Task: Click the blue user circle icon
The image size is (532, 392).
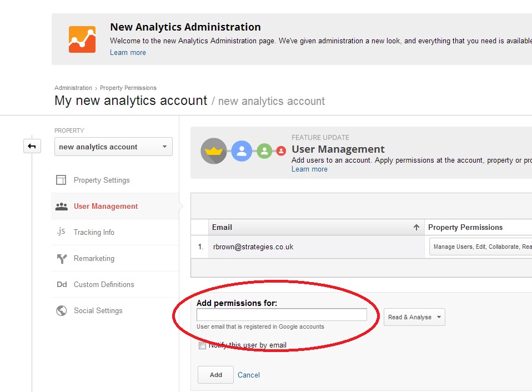Action: coord(242,151)
